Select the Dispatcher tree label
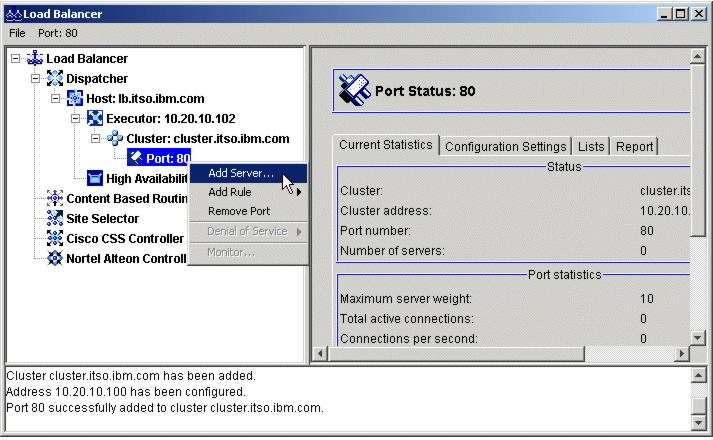Screen dimensions: 713x440 (x=97, y=79)
